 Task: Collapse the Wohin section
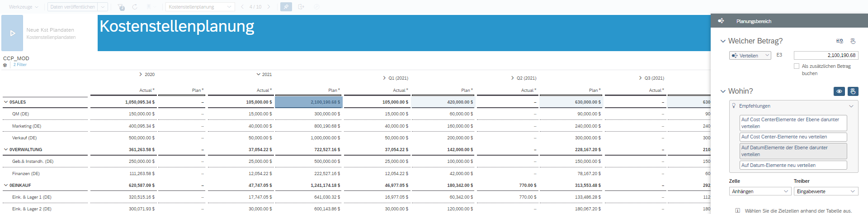point(723,91)
